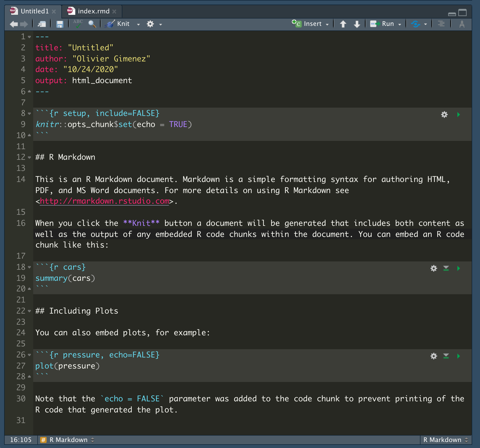480x448 pixels.
Task: Open document settings gear in toolbar
Action: (150, 24)
